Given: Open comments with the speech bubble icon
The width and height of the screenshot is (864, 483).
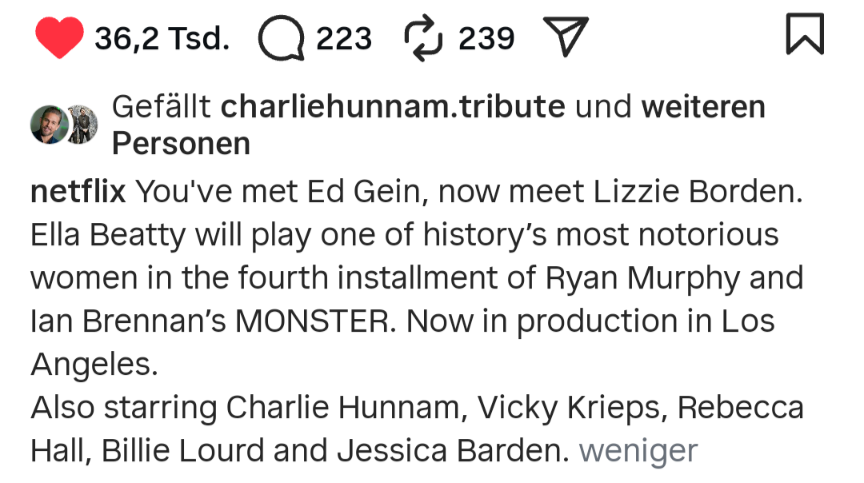Looking at the screenshot, I should (x=280, y=39).
